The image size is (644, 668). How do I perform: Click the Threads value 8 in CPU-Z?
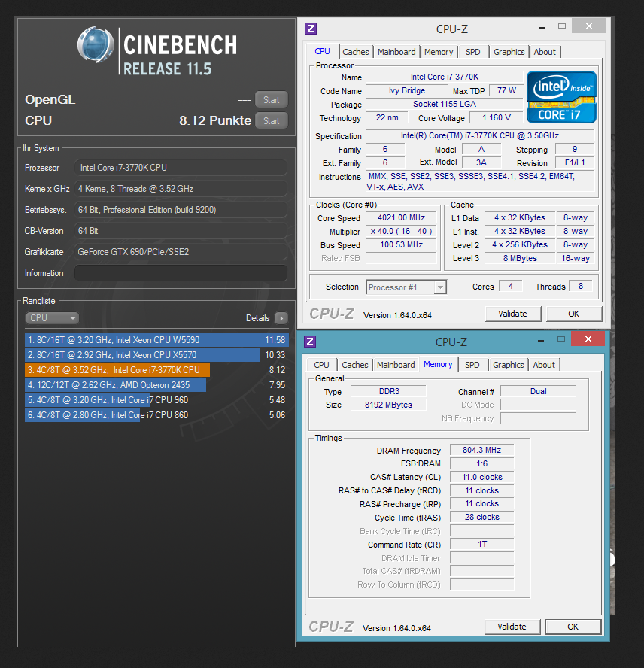581,287
